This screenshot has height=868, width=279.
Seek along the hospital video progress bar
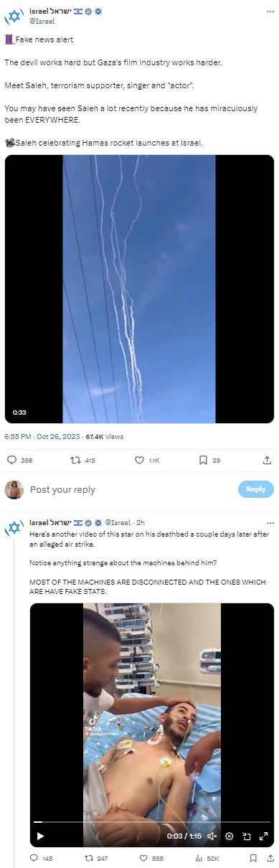coord(151,822)
